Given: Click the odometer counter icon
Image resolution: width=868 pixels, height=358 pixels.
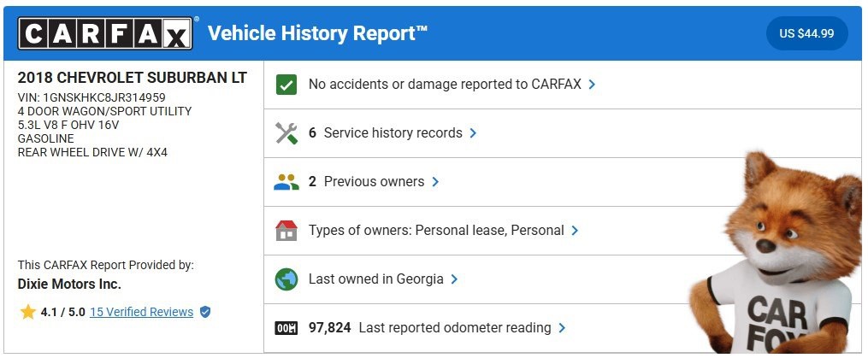Looking at the screenshot, I should coord(286,328).
